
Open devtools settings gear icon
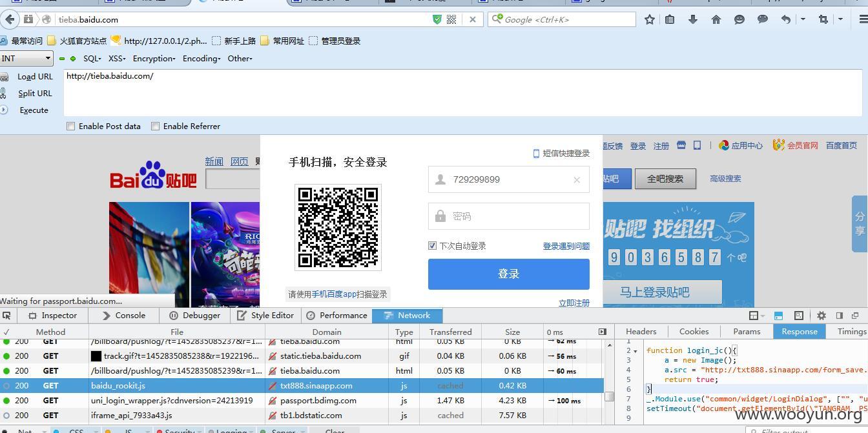[x=821, y=316]
